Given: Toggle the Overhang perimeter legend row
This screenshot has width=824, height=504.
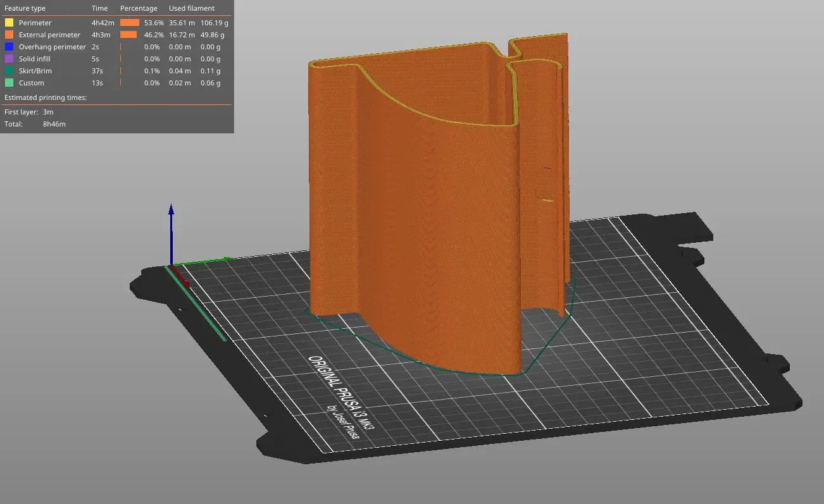Looking at the screenshot, I should pyautogui.click(x=52, y=47).
